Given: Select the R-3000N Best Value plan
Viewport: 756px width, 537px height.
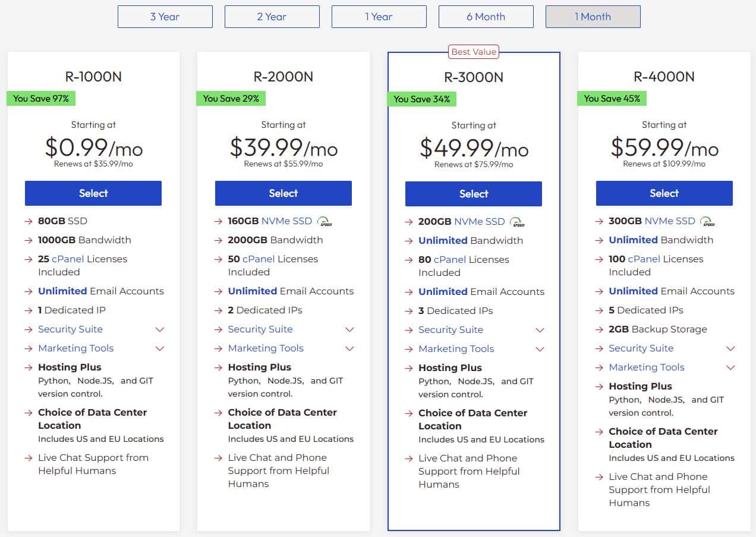Looking at the screenshot, I should click(474, 194).
